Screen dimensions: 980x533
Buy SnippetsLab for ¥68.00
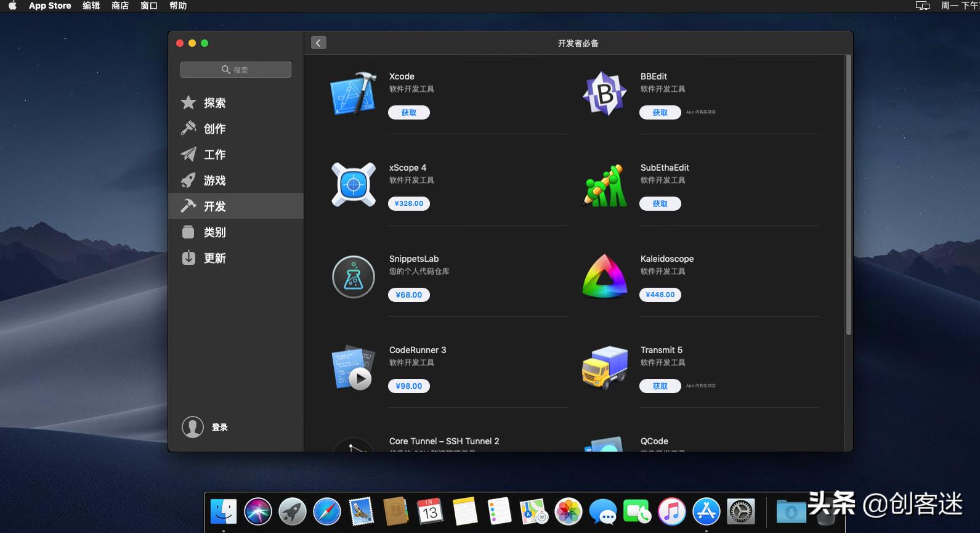tap(409, 295)
